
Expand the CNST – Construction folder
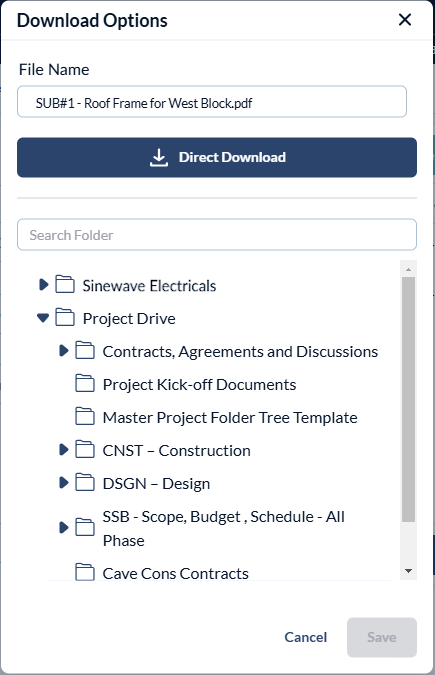(63, 449)
